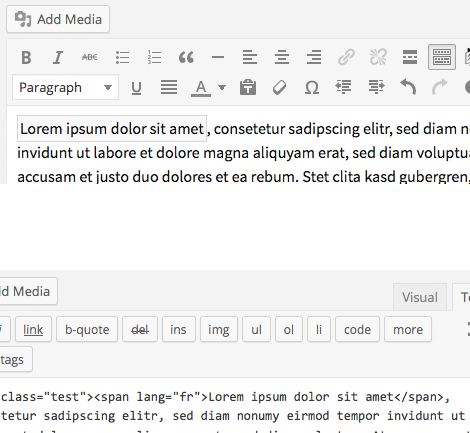
Task: Switch to the Visual tab
Action: click(420, 297)
